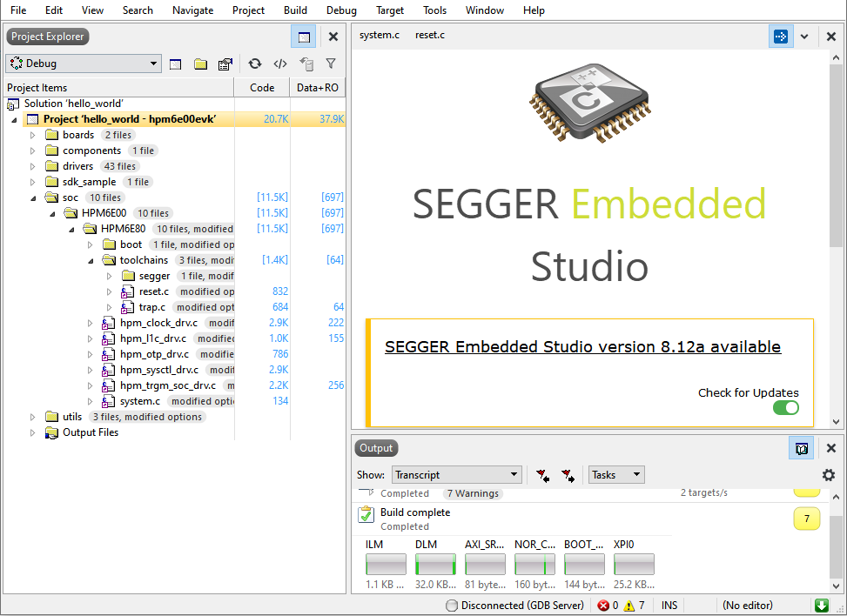
Task: Switch to the system.c tab
Action: (x=380, y=35)
